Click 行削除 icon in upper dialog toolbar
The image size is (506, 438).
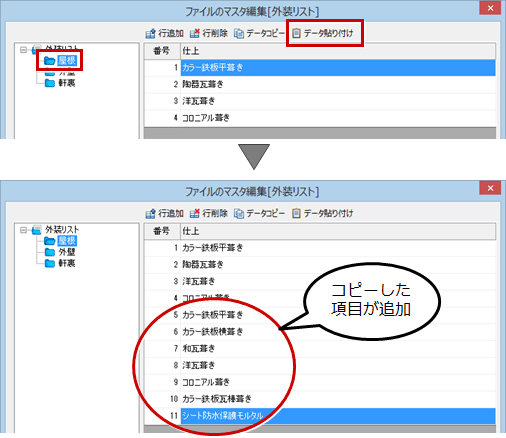pos(195,33)
